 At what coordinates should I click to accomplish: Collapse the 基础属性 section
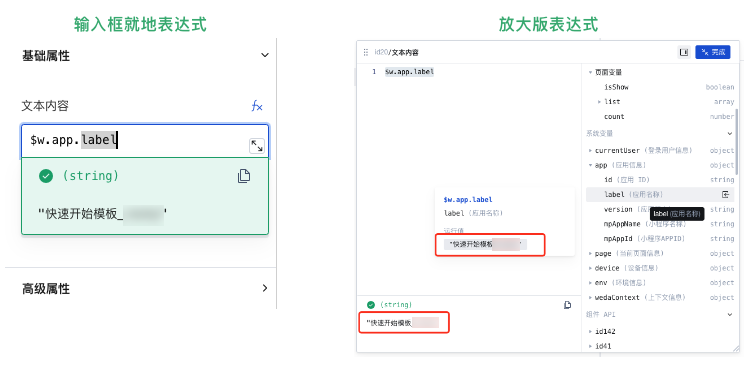point(265,55)
